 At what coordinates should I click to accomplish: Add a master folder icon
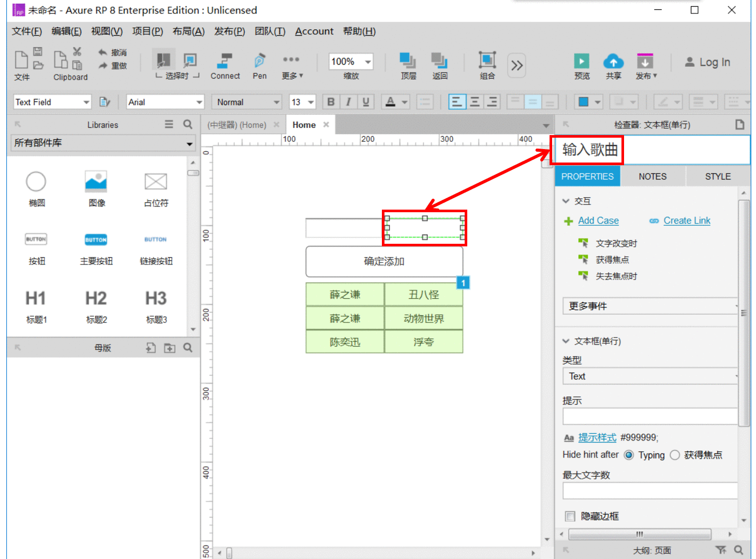click(x=170, y=348)
